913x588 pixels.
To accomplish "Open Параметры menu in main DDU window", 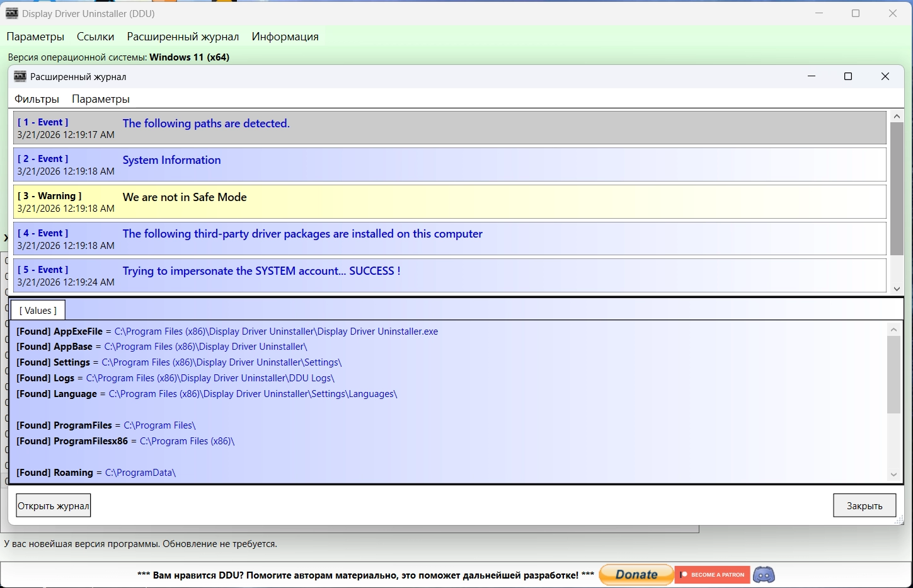I will pyautogui.click(x=35, y=37).
